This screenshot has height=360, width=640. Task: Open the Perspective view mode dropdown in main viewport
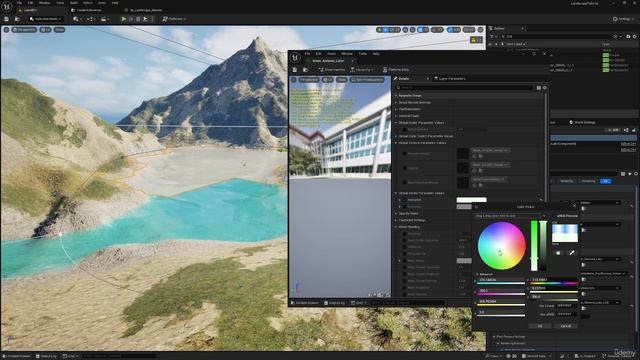tap(24, 30)
